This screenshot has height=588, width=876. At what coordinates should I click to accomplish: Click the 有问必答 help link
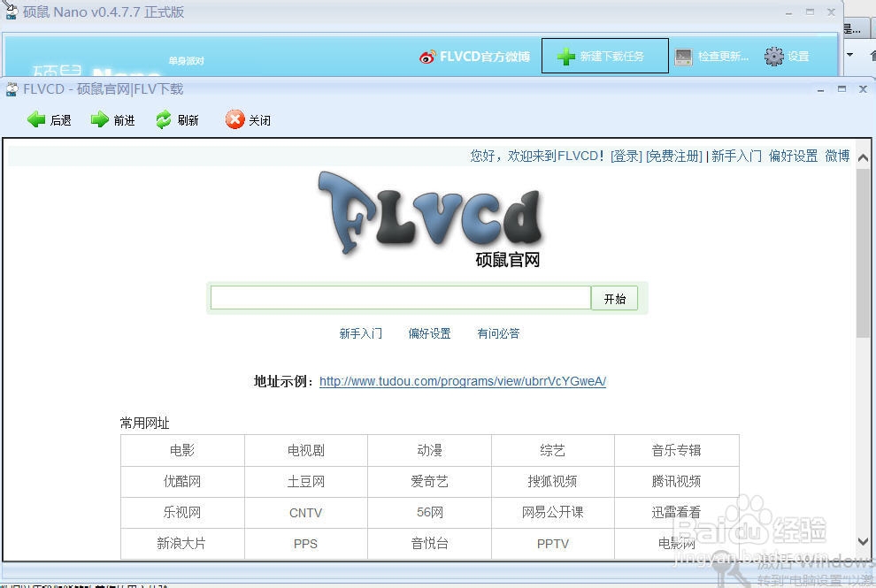pos(497,333)
